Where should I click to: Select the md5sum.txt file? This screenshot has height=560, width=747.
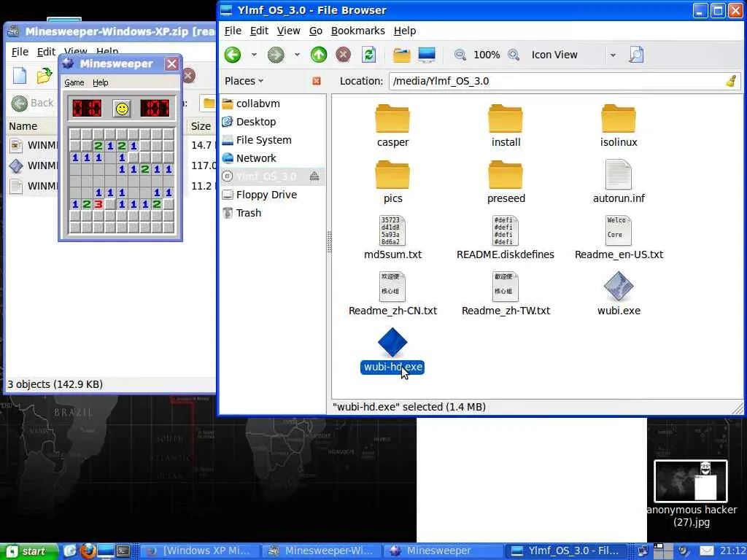click(392, 238)
